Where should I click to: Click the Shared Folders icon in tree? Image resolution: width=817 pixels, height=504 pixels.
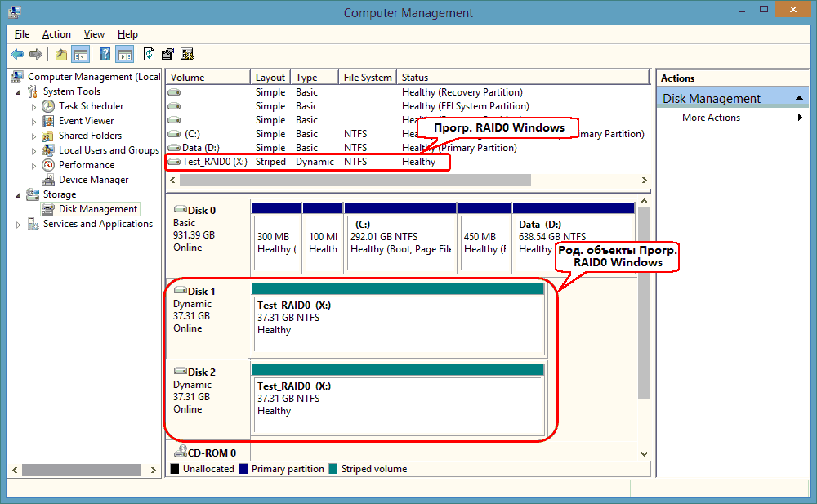[48, 136]
